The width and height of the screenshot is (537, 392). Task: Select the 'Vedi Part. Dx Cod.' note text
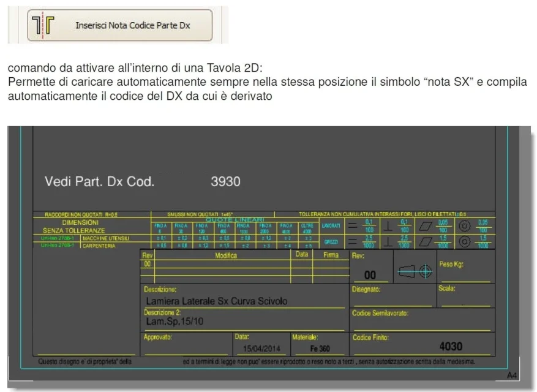(x=100, y=182)
